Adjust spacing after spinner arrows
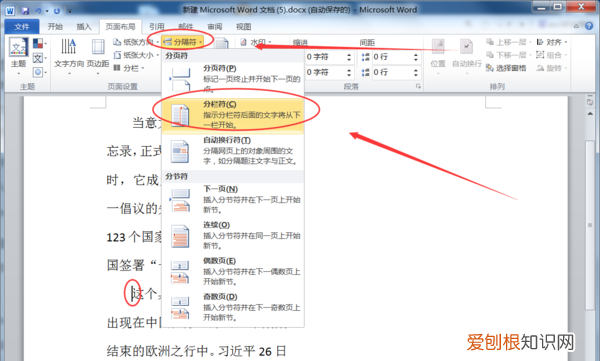Viewport: 600px width, 361px height. tap(416, 72)
